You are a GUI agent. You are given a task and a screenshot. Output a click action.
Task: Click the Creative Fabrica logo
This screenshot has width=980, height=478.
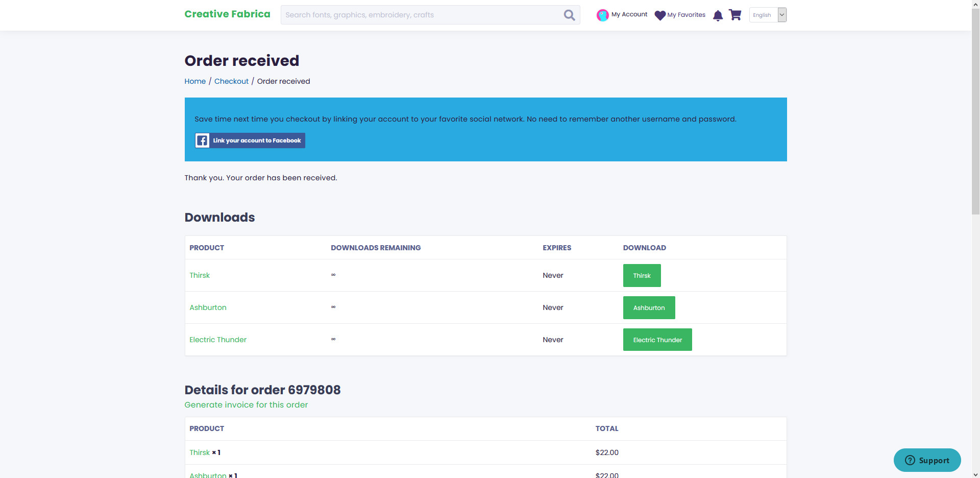(x=227, y=14)
